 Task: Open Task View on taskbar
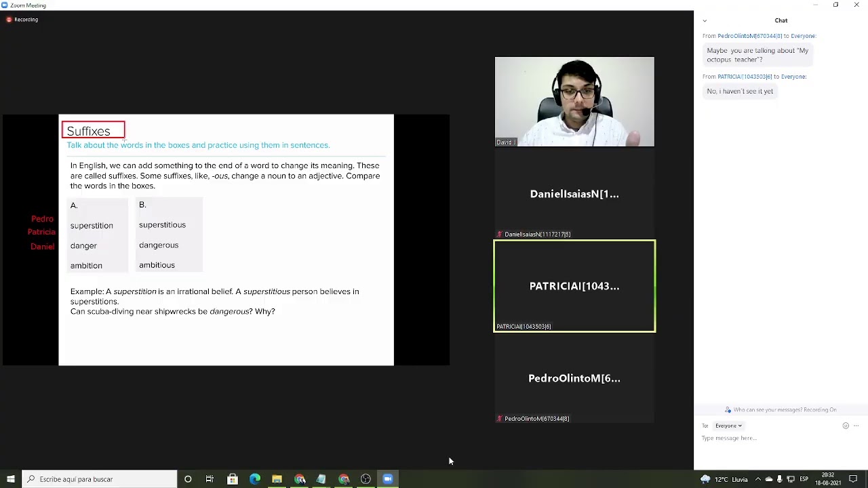coord(210,479)
